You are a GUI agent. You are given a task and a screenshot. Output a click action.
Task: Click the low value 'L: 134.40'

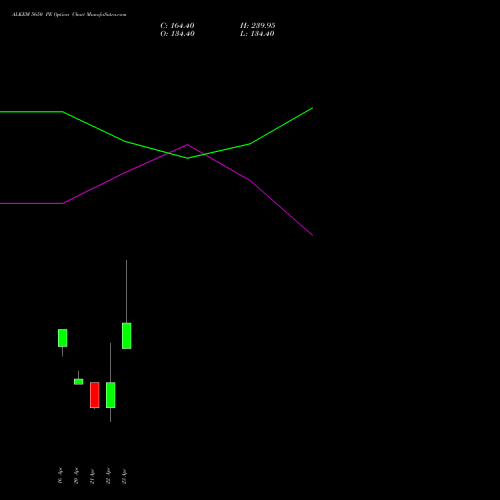pyautogui.click(x=257, y=34)
